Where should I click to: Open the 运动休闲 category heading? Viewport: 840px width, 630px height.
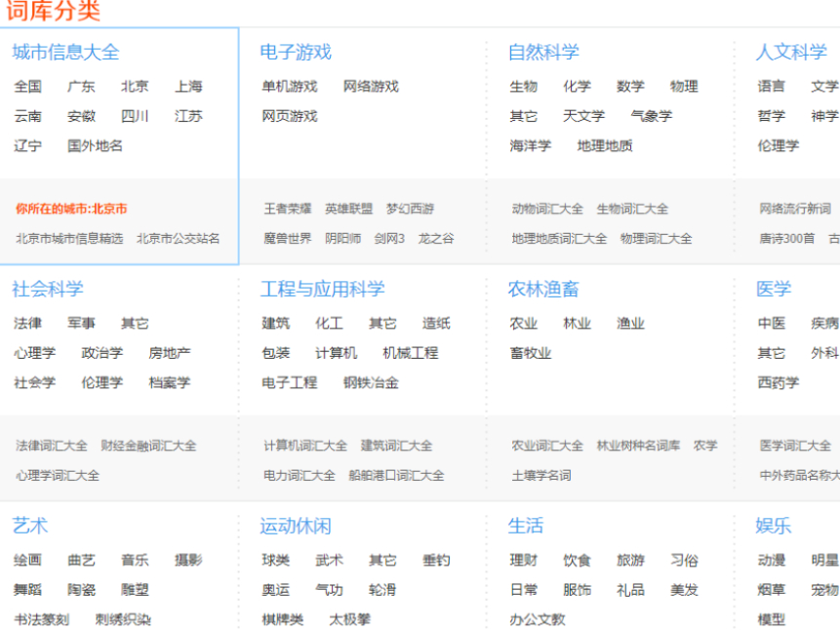pyautogui.click(x=296, y=526)
